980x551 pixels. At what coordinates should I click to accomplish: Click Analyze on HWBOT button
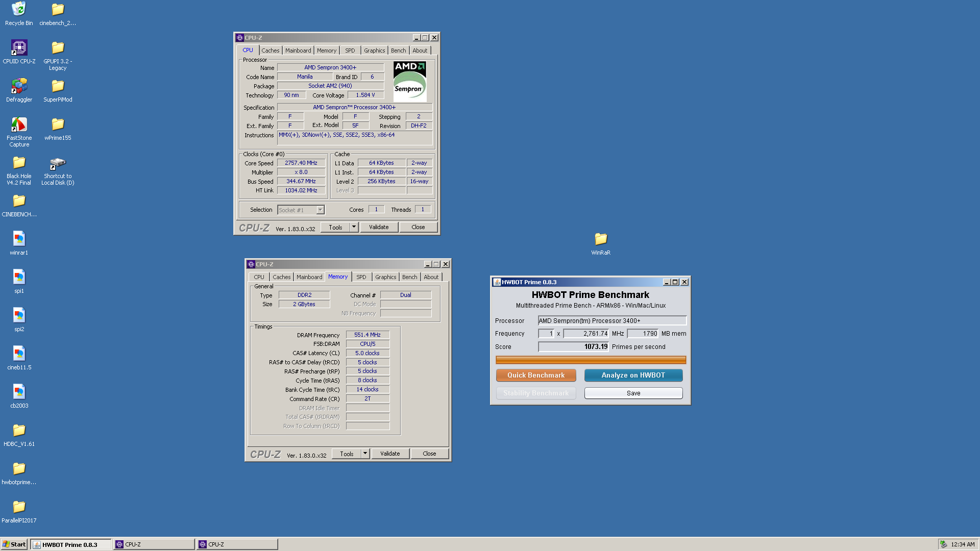pyautogui.click(x=633, y=375)
